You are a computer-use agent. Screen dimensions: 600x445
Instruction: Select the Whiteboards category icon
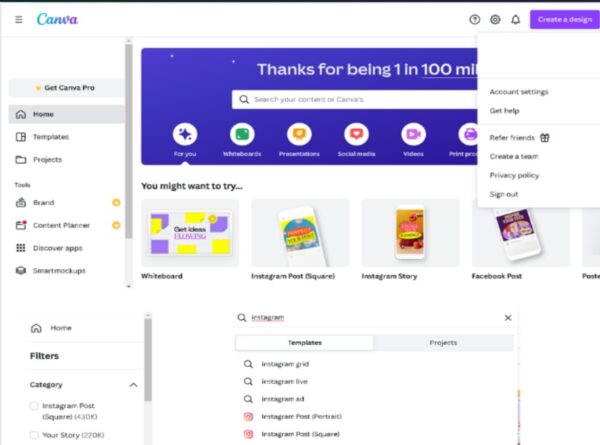click(x=241, y=134)
